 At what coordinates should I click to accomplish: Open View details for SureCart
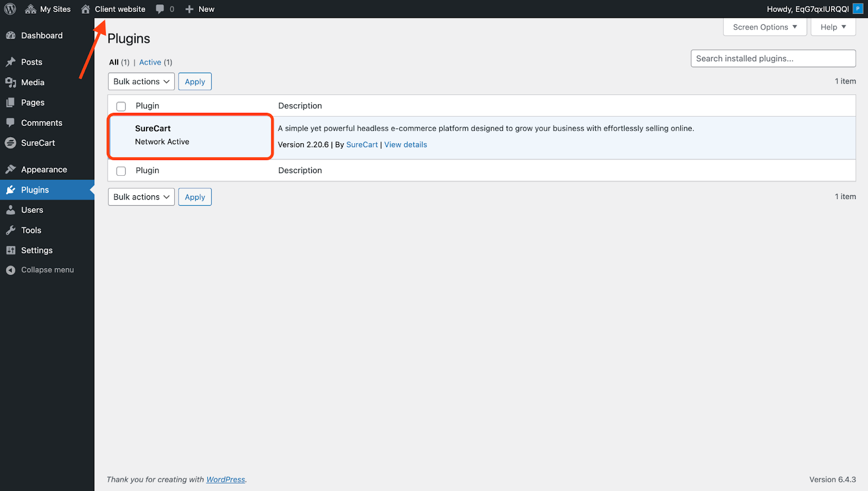pos(405,144)
